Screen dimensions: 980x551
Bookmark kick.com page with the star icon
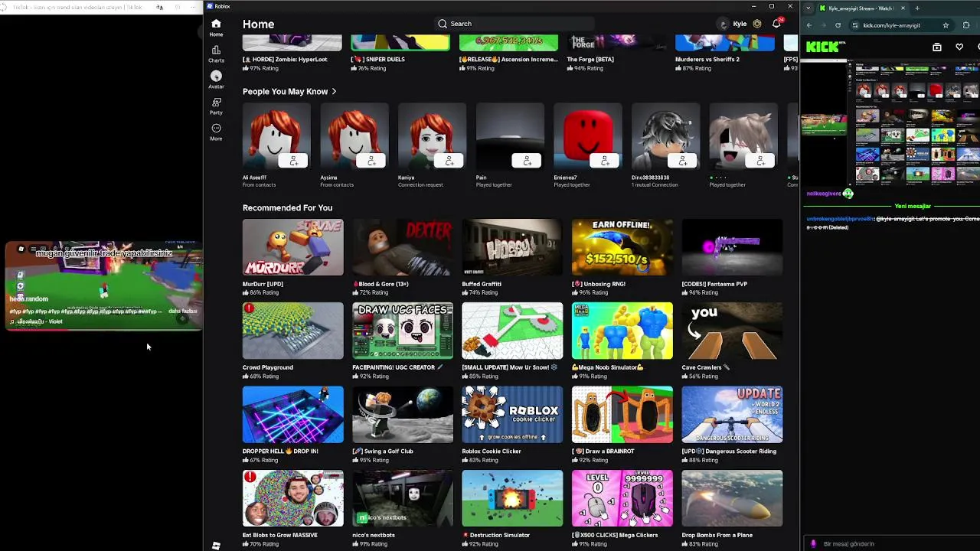coord(946,25)
